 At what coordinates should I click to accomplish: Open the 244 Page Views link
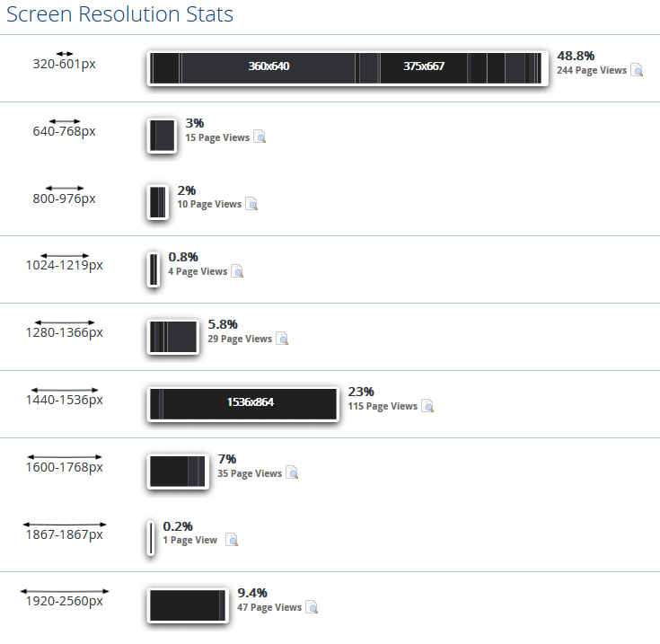[x=591, y=70]
